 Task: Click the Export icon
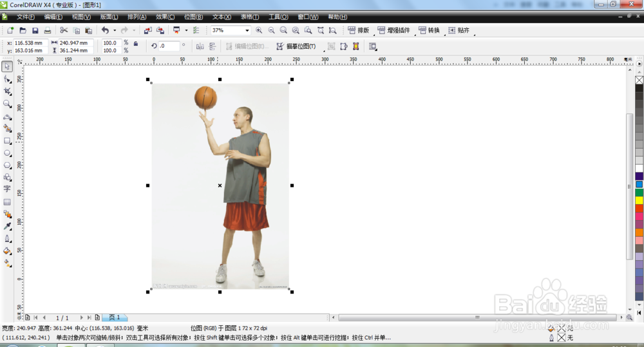click(x=160, y=30)
